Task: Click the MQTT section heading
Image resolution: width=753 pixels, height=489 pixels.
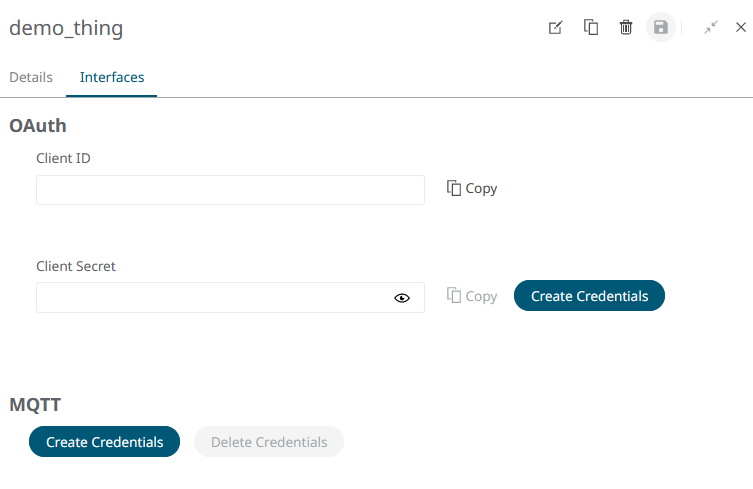Action: 35,404
